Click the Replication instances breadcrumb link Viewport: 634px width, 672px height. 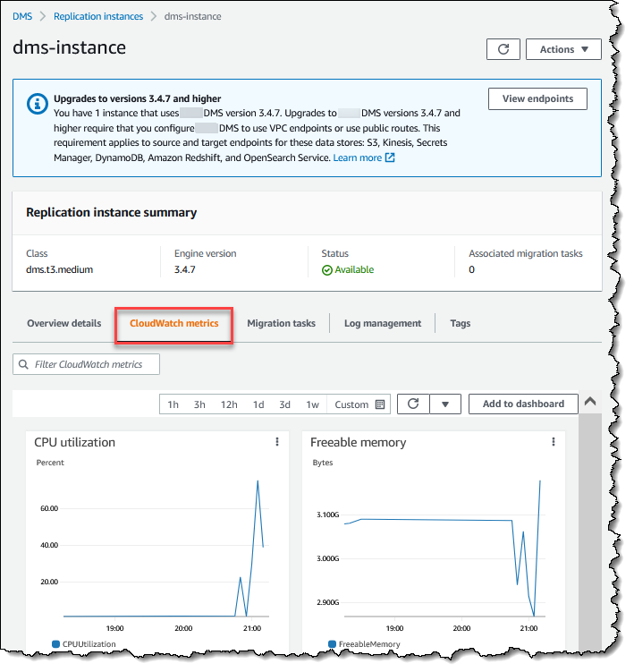pyautogui.click(x=97, y=16)
